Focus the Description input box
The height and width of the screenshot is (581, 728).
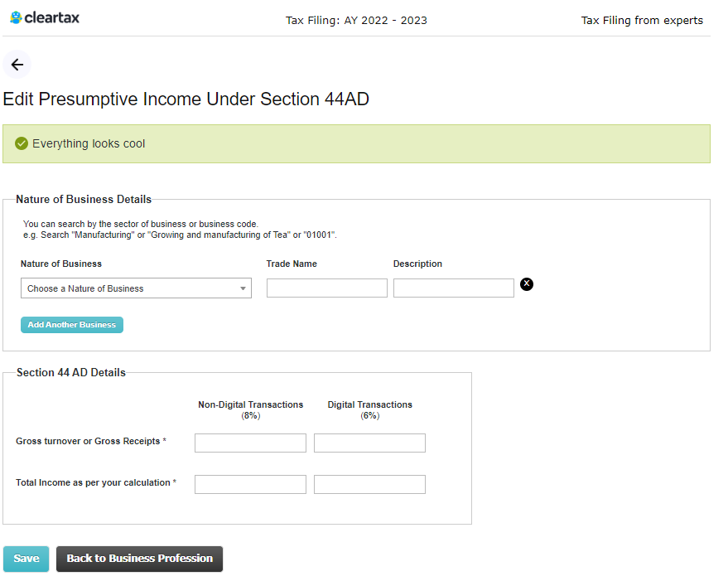pos(453,288)
